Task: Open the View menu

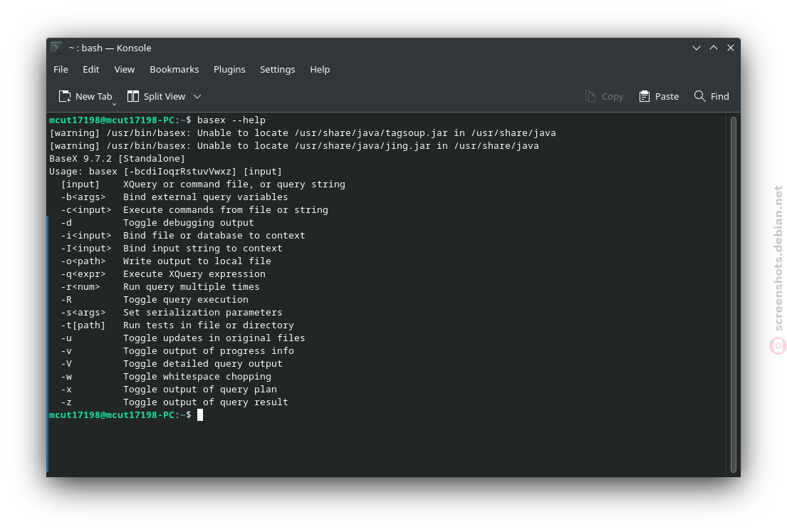Action: [125, 69]
